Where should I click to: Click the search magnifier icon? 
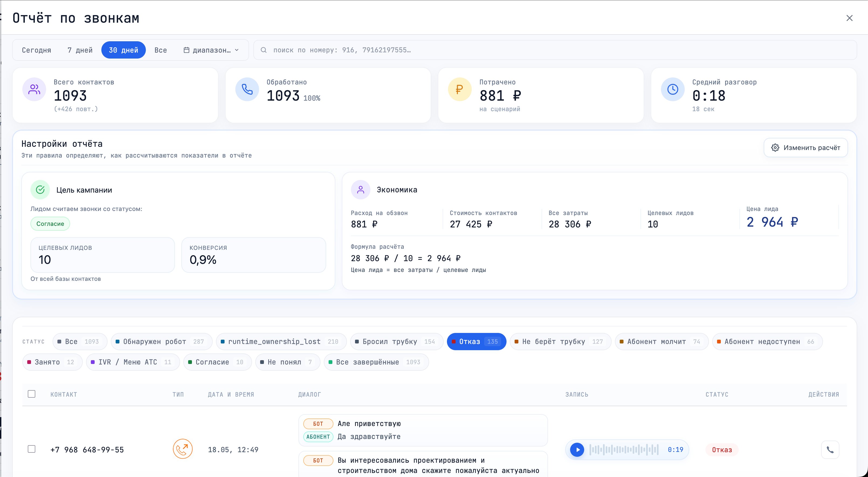point(264,50)
